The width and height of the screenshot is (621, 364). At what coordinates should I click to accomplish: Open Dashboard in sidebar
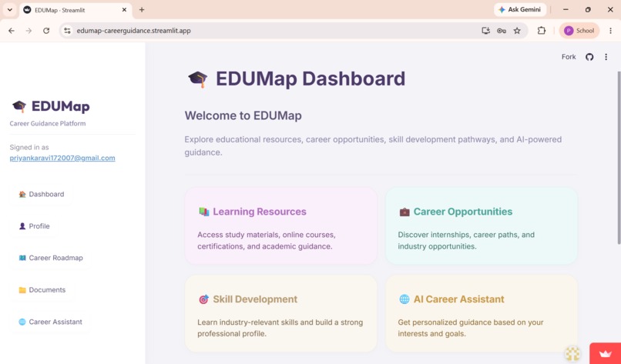(x=41, y=194)
